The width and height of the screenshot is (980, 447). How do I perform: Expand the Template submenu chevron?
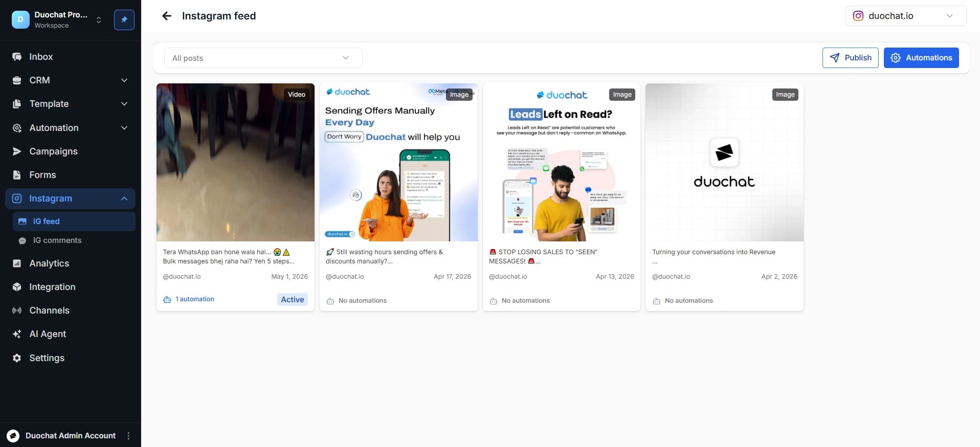coord(124,104)
